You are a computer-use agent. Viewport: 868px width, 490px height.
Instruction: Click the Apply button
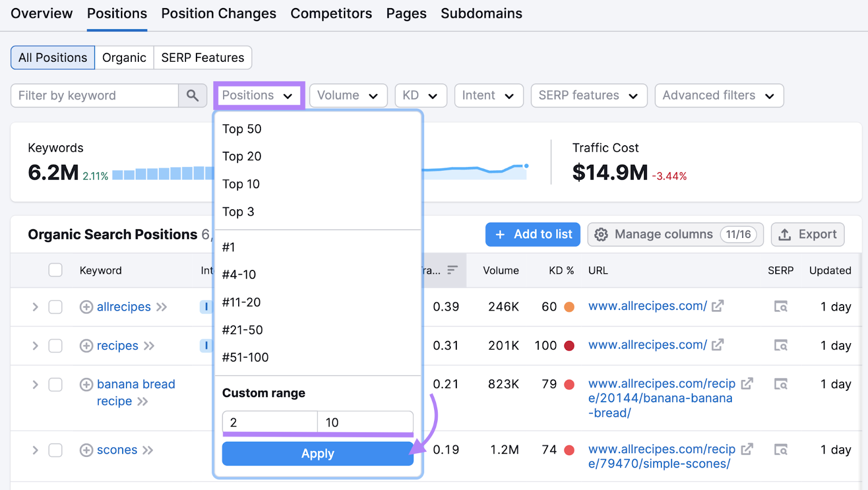(x=317, y=454)
